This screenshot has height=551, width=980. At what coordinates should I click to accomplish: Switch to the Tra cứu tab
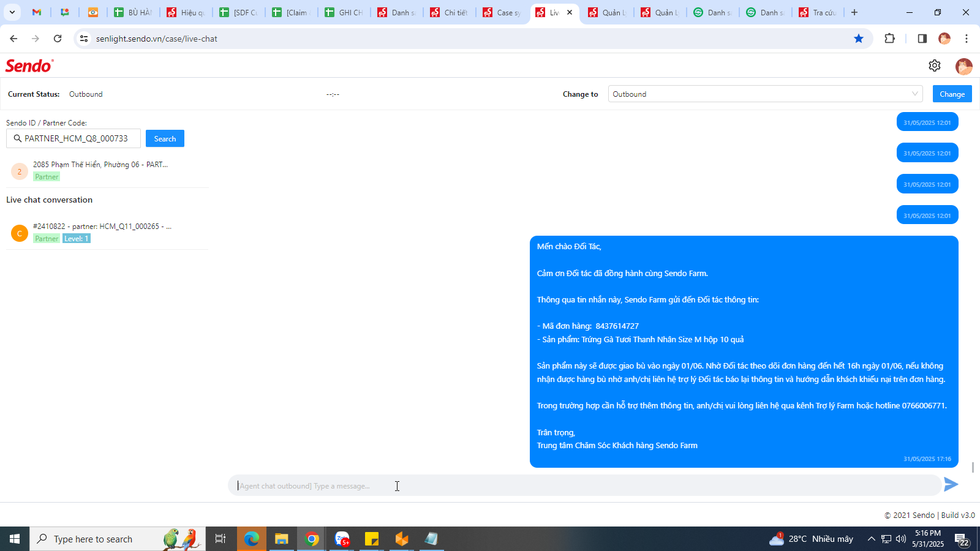(818, 12)
